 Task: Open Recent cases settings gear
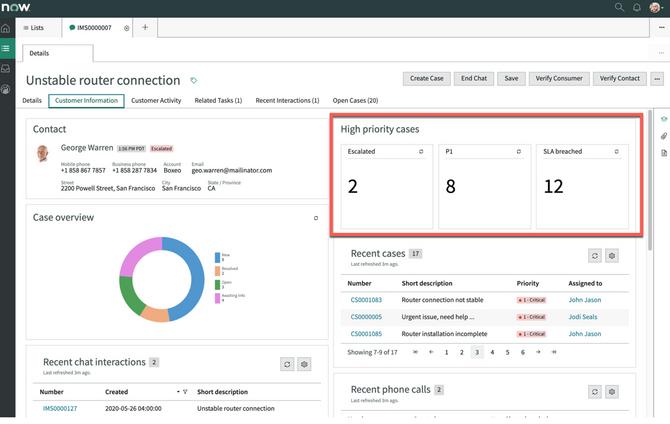612,256
